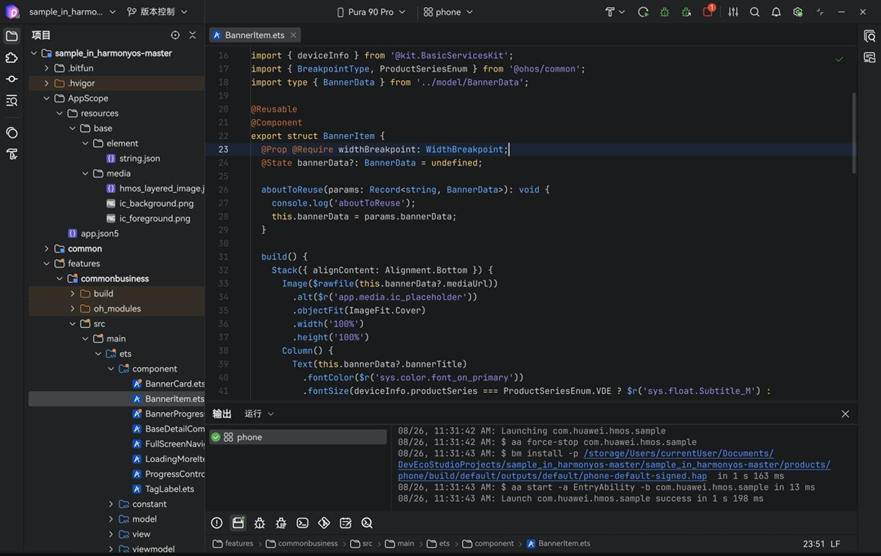Collapse the AppScope folder
881x556 pixels.
click(x=47, y=98)
